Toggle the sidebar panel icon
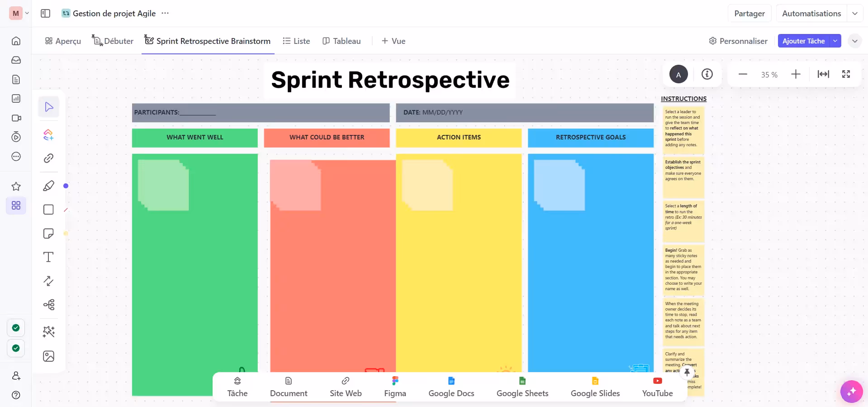Screen dimensions: 868x407 (x=45, y=14)
